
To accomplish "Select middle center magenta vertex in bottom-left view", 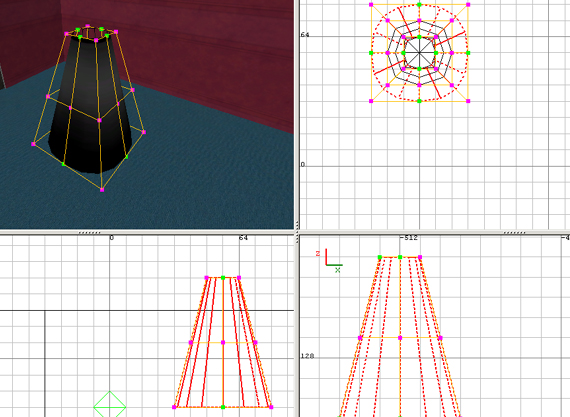I will (x=223, y=342).
